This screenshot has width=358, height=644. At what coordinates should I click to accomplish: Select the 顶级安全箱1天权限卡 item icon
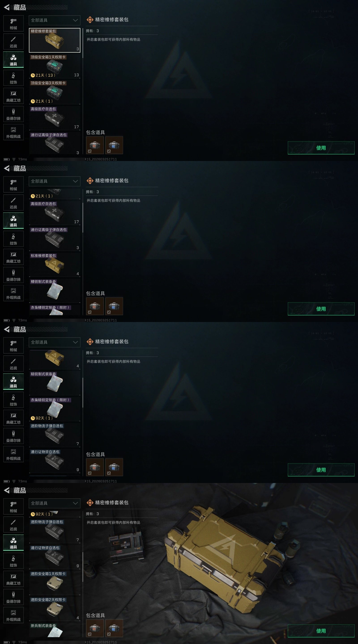[x=55, y=66]
